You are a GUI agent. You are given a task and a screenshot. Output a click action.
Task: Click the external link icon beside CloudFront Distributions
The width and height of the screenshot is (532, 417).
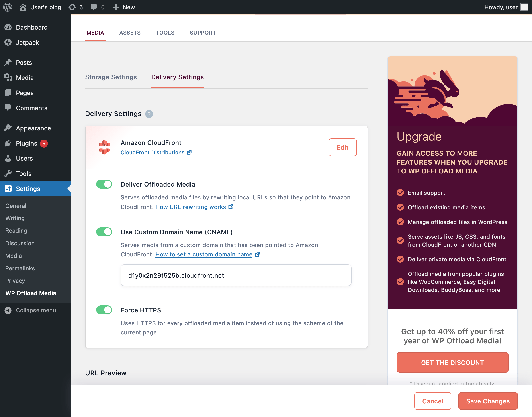[189, 152]
